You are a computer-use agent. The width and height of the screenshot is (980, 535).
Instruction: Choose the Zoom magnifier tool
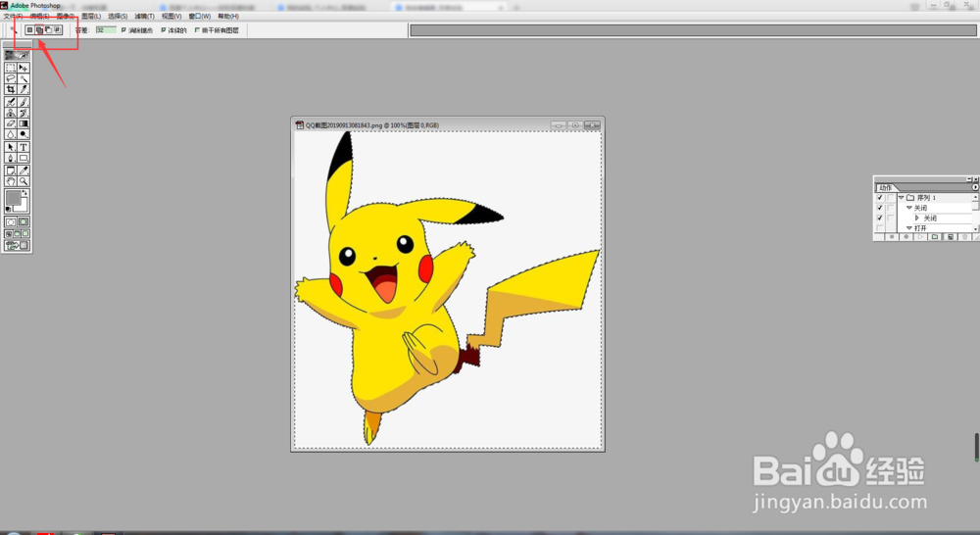[24, 181]
